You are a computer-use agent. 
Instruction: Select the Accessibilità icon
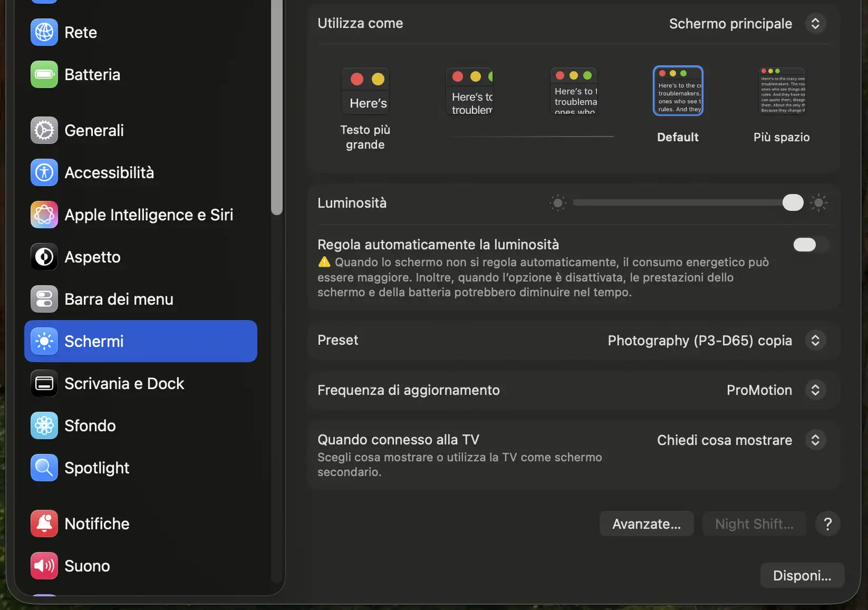44,172
